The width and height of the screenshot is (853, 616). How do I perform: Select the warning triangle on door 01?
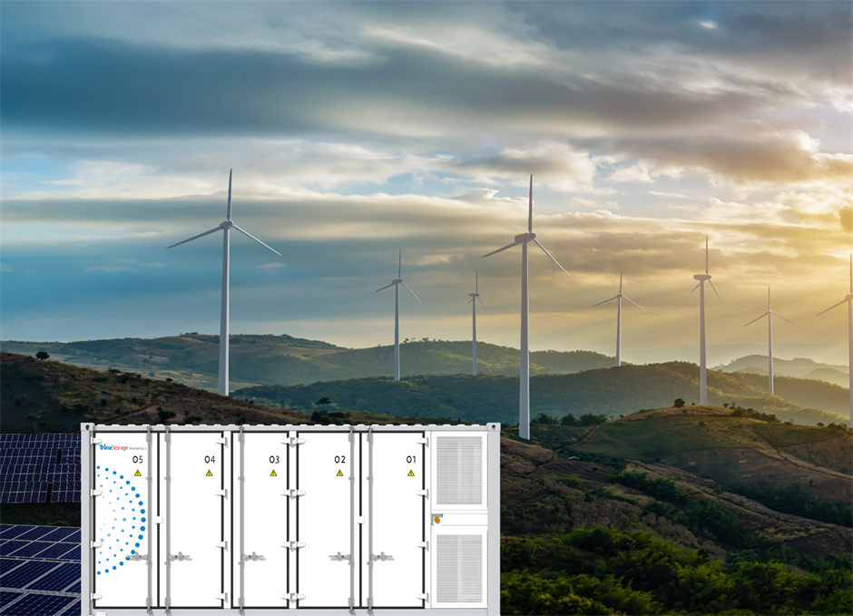pos(410,473)
